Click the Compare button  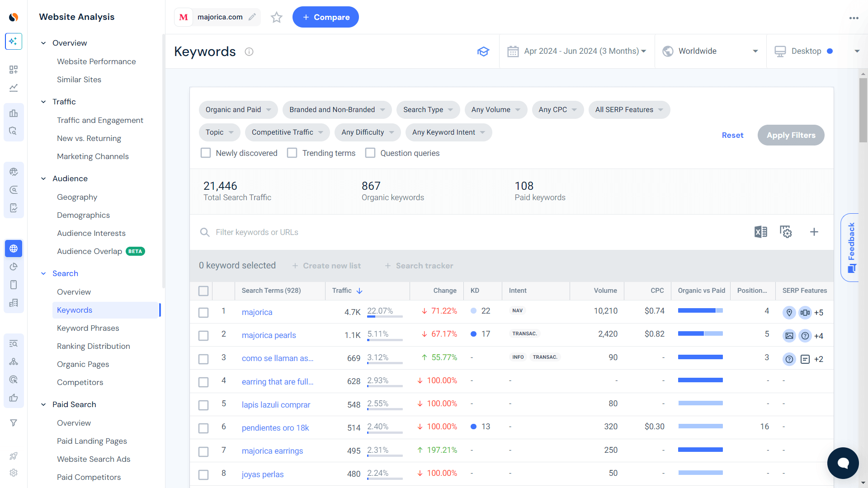click(325, 17)
